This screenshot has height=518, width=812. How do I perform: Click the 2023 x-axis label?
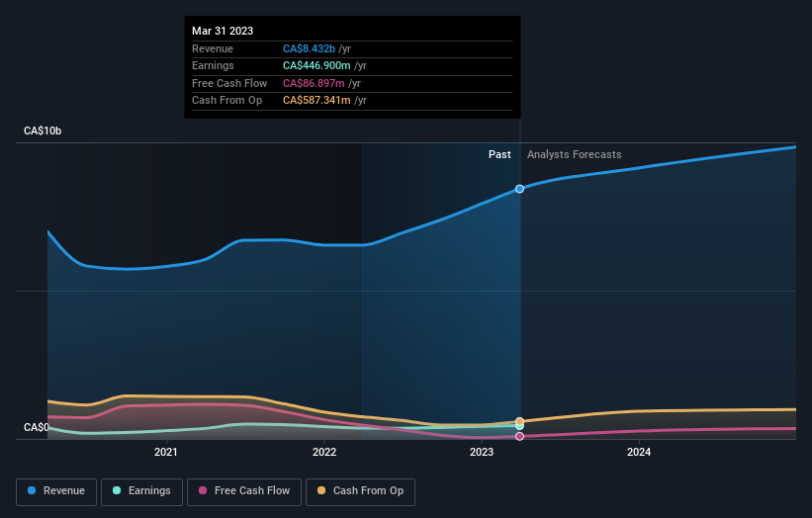coord(482,452)
